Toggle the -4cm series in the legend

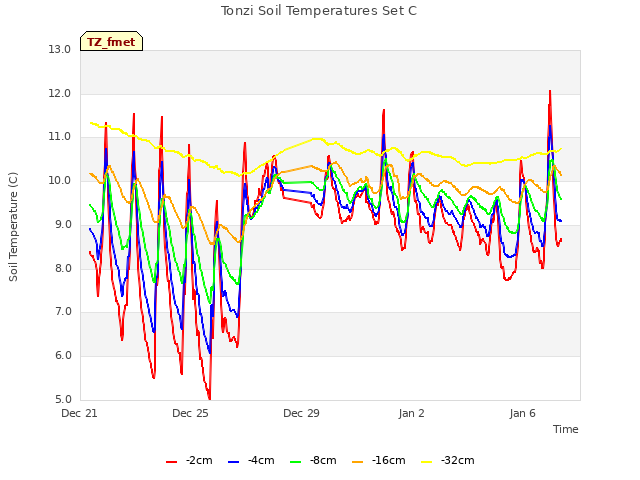tap(251, 460)
